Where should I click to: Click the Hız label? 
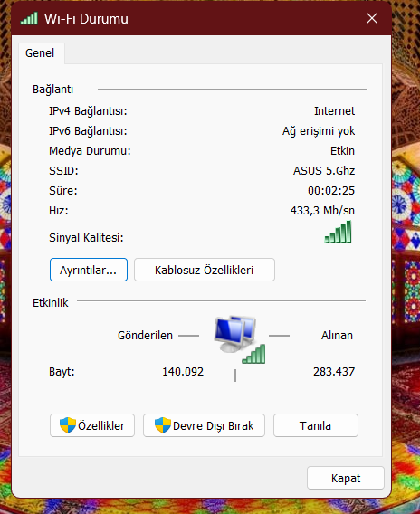coord(59,211)
